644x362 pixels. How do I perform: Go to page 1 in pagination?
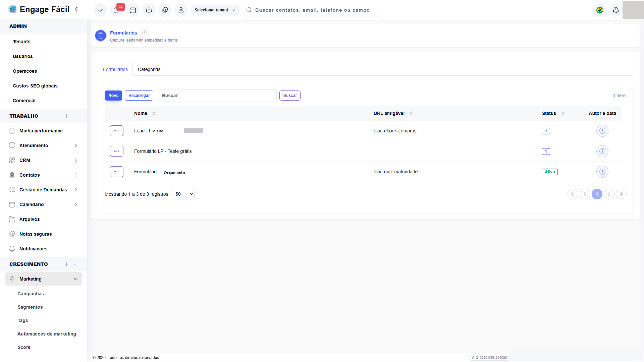[597, 194]
